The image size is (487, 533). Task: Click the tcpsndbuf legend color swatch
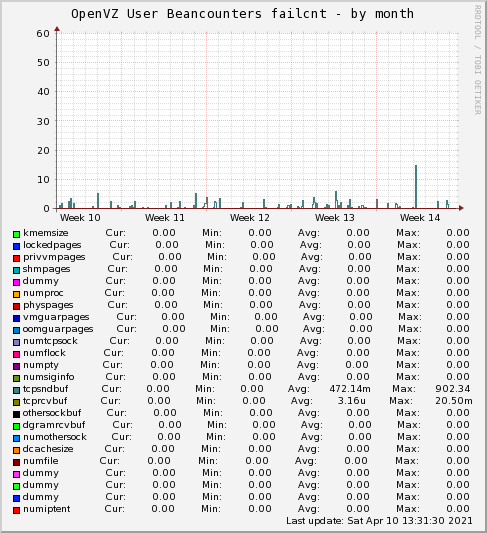tap(16, 390)
